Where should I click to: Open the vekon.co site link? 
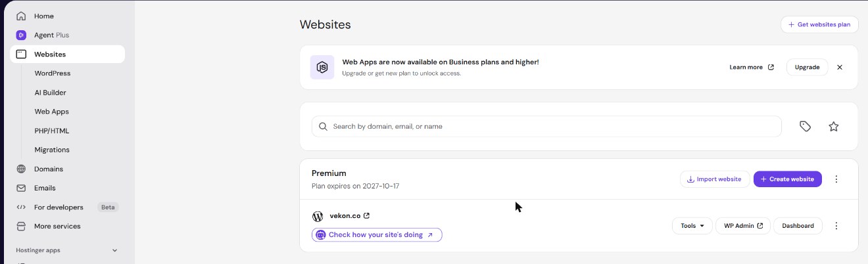click(x=345, y=215)
